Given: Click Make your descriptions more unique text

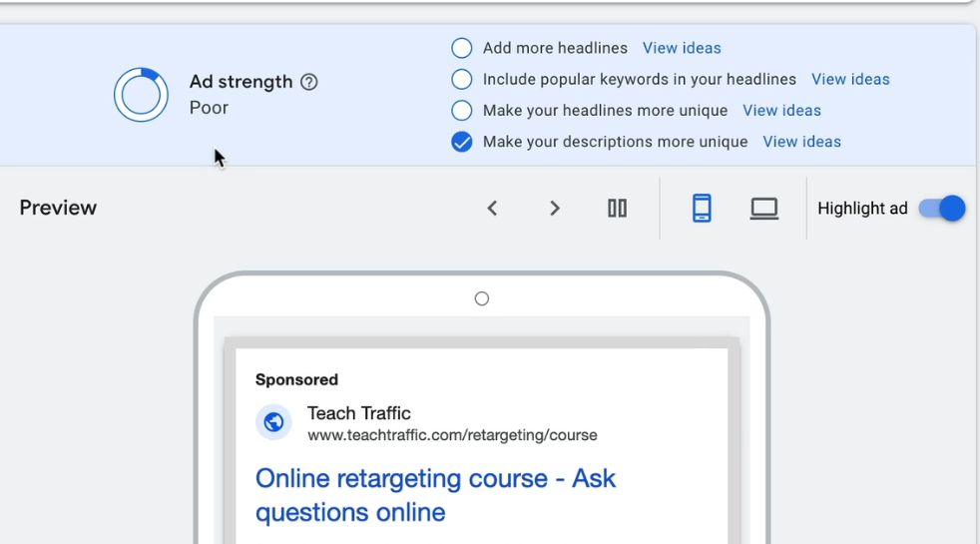Looking at the screenshot, I should click(x=615, y=142).
